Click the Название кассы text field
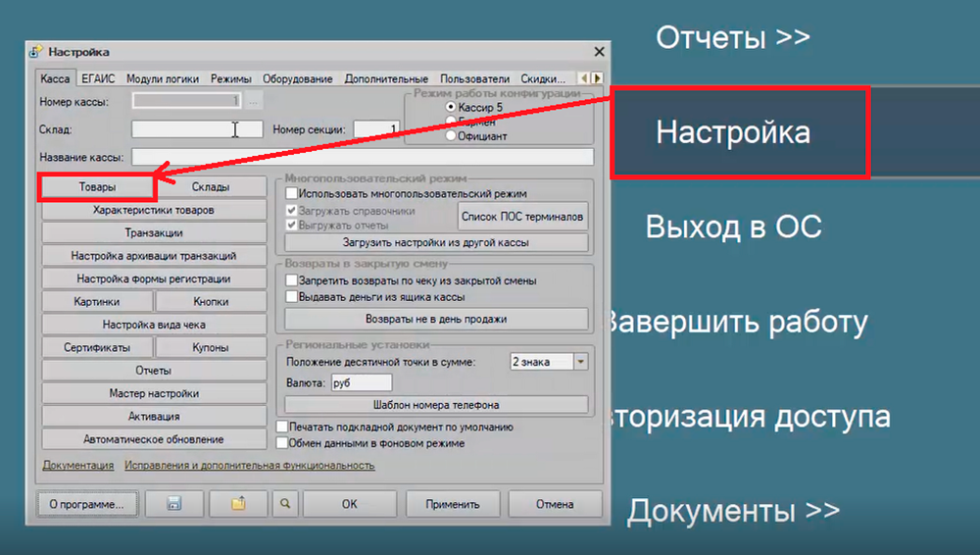980x555 pixels. (x=363, y=157)
